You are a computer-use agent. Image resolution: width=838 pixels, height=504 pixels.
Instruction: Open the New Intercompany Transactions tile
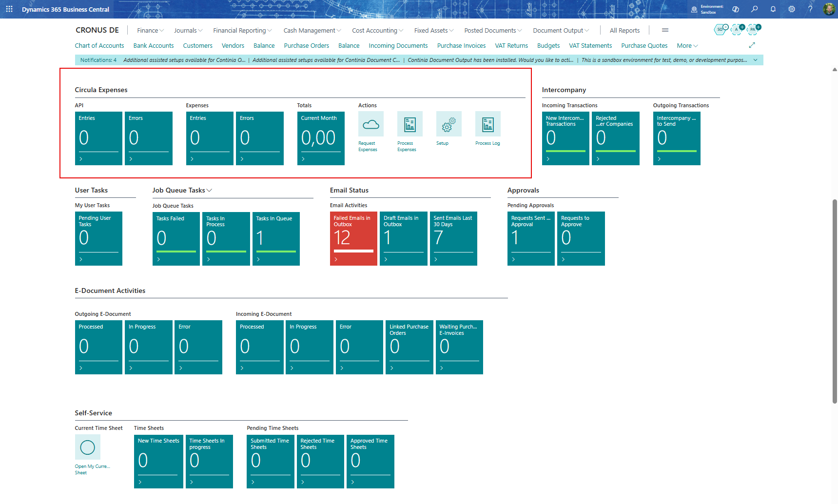coord(565,138)
